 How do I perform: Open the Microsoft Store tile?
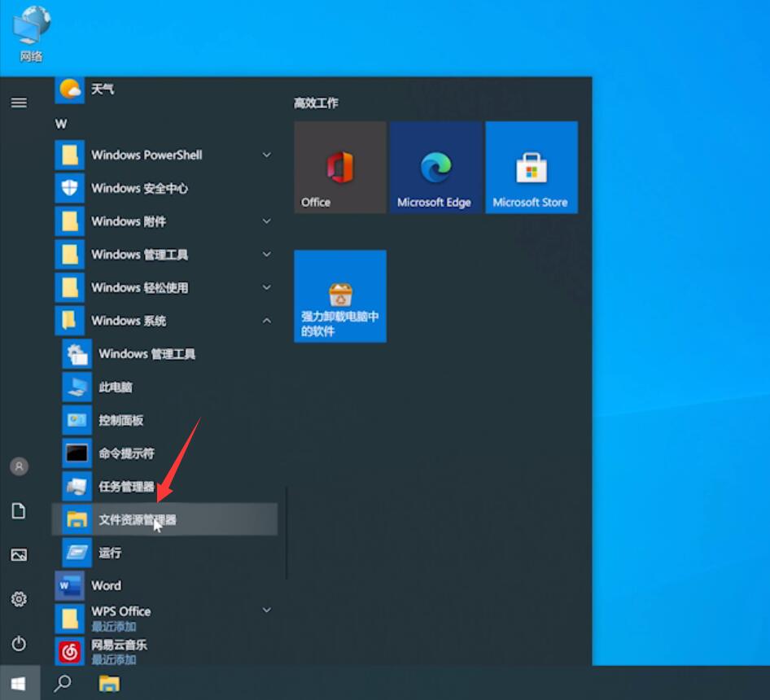click(x=532, y=168)
